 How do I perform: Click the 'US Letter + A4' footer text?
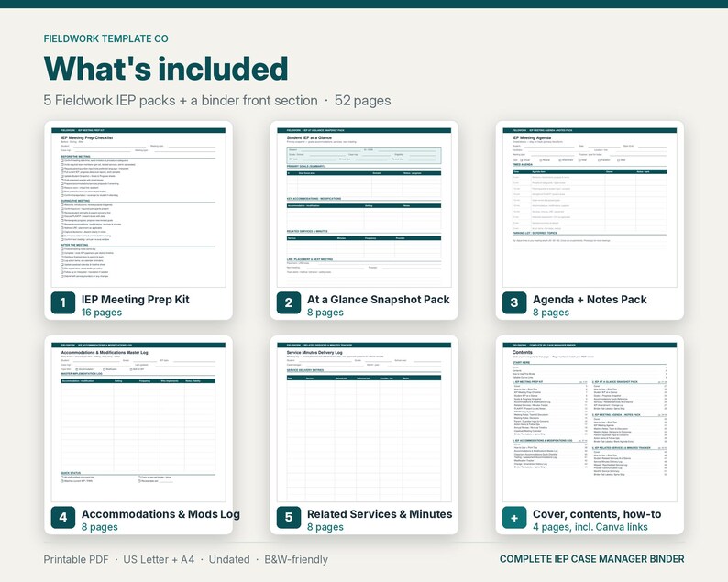tap(159, 560)
